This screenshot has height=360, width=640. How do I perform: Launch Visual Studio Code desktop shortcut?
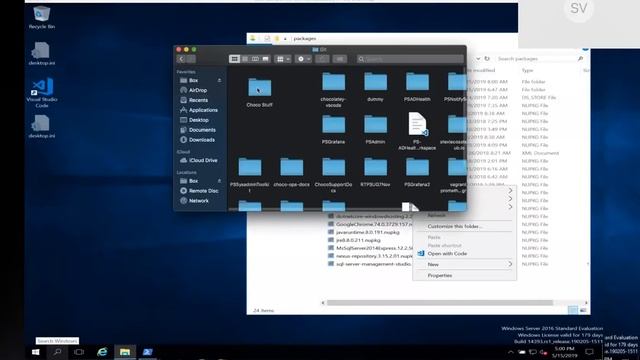pyautogui.click(x=42, y=93)
